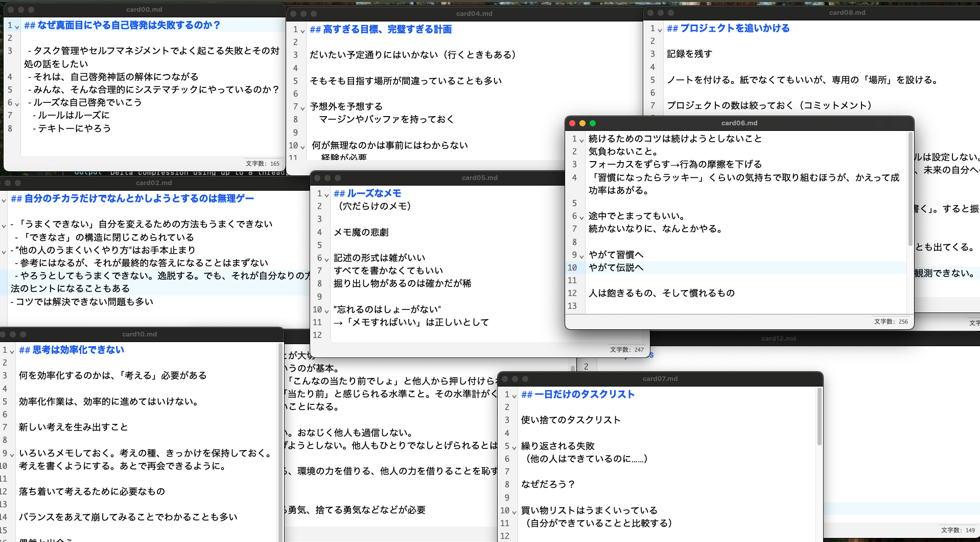Click the card02.md title bar
The image size is (980, 542).
tap(154, 183)
